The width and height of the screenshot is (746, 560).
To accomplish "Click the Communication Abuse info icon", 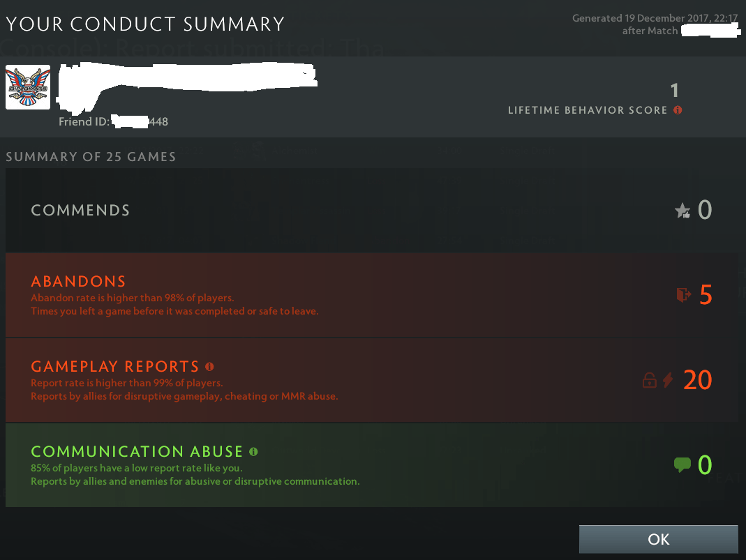I will 253,452.
